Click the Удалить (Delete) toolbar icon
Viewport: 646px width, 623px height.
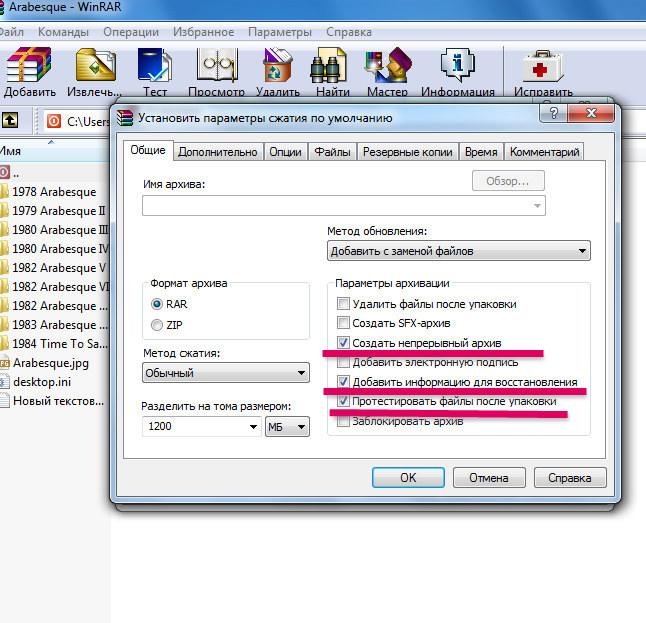(x=278, y=65)
